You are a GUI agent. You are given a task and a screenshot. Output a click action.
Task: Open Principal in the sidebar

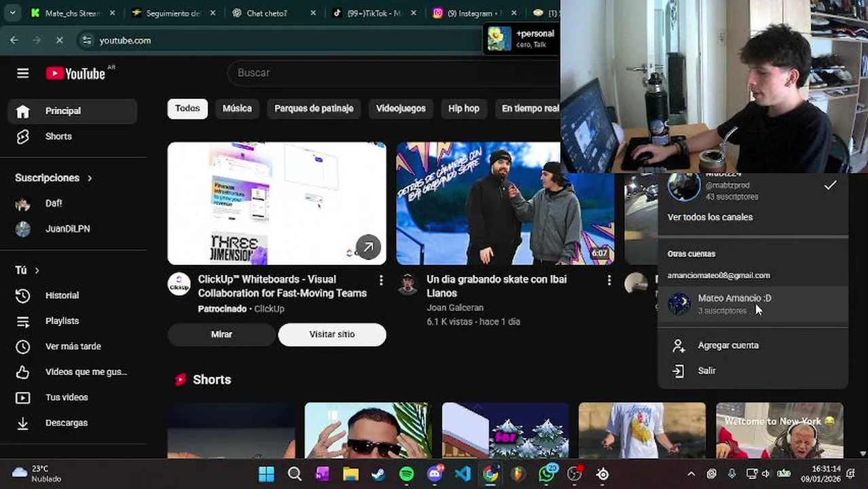73,111
